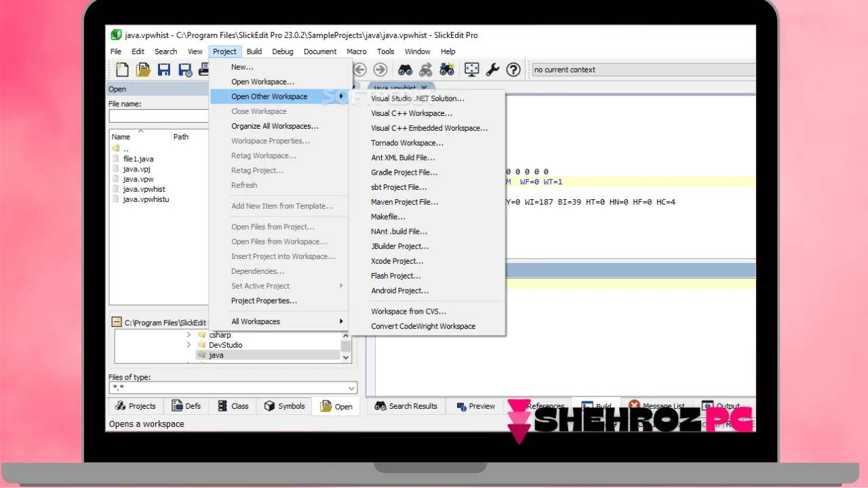
Task: Open the 'no current context' combo box
Action: 643,69
